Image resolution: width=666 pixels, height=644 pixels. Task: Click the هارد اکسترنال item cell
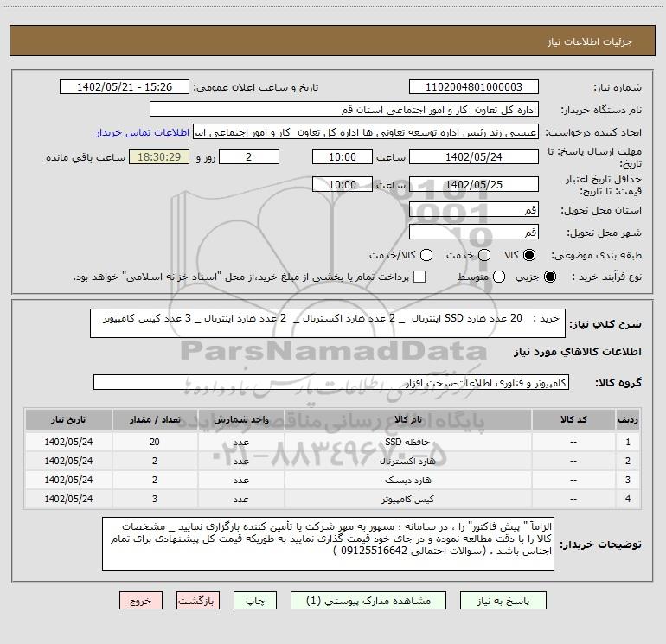point(407,461)
